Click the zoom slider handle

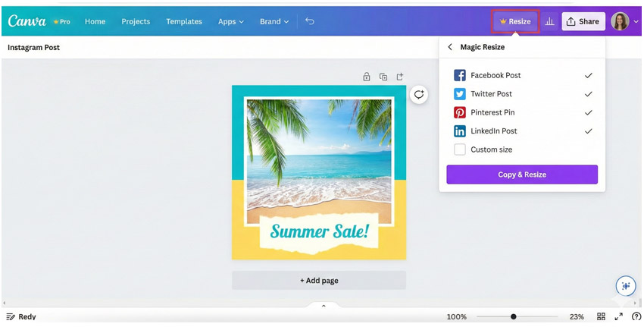(514, 316)
